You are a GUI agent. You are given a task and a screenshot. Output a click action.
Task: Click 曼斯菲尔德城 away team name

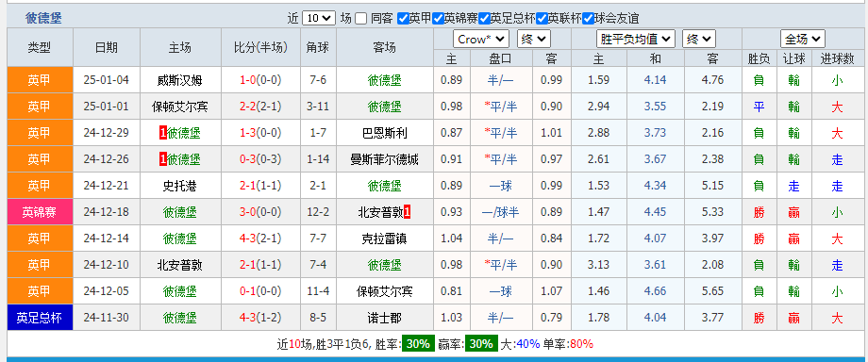click(384, 159)
